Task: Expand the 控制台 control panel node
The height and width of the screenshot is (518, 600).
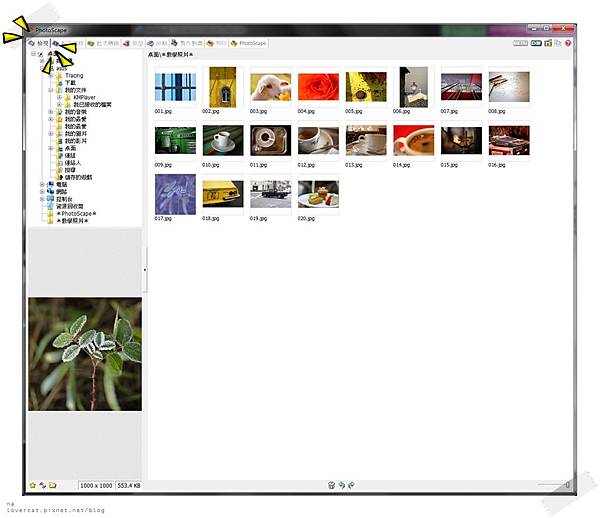Action: point(42,199)
